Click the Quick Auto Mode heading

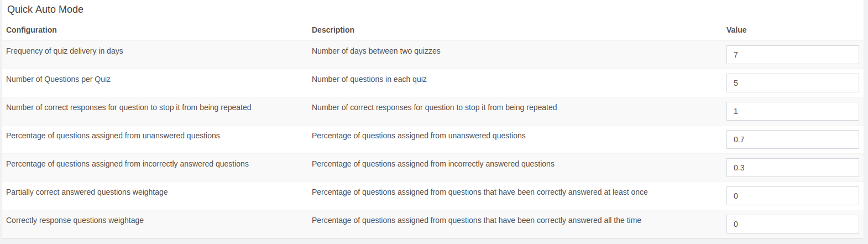(45, 9)
